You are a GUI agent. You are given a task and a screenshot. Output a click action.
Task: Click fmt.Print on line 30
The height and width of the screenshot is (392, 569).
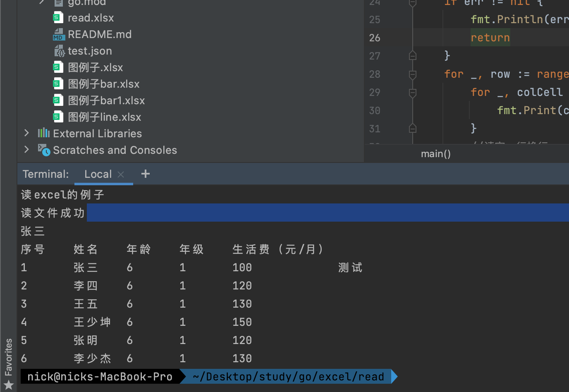(526, 110)
